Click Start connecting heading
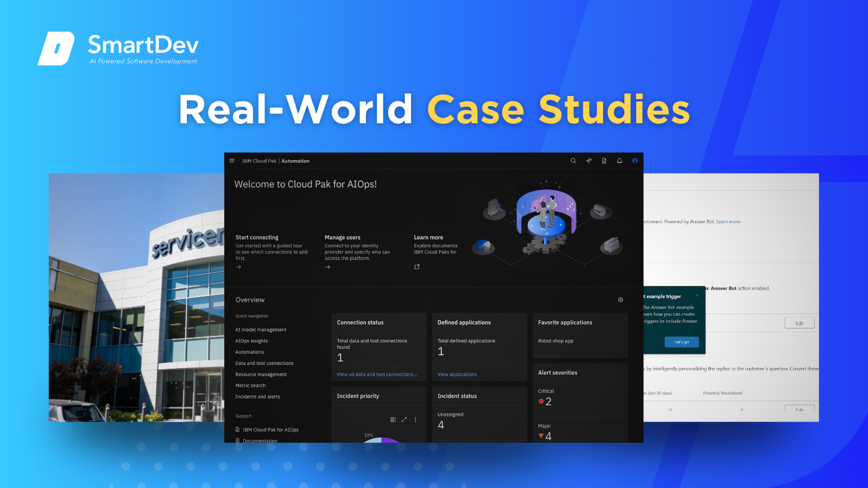The width and height of the screenshot is (868, 488). (x=257, y=238)
